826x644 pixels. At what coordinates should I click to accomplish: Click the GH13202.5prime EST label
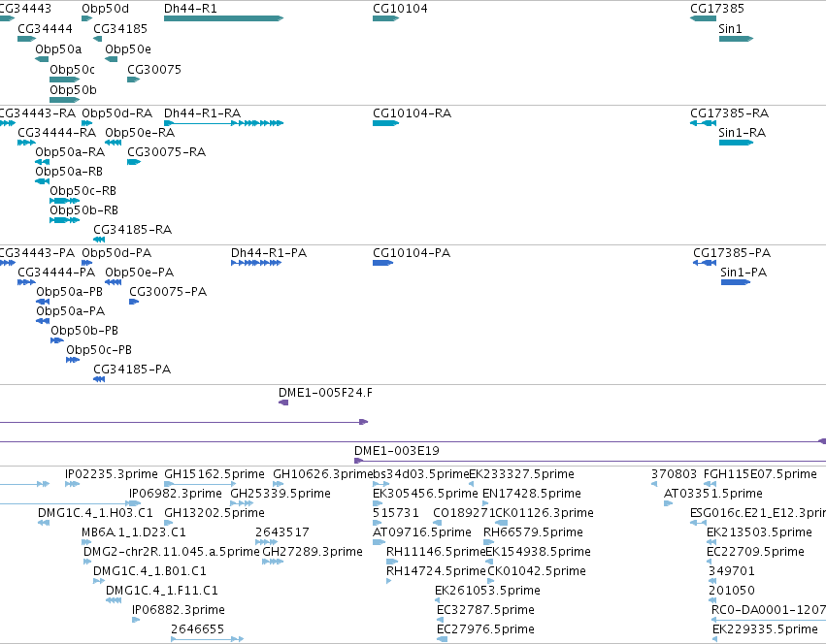215,513
